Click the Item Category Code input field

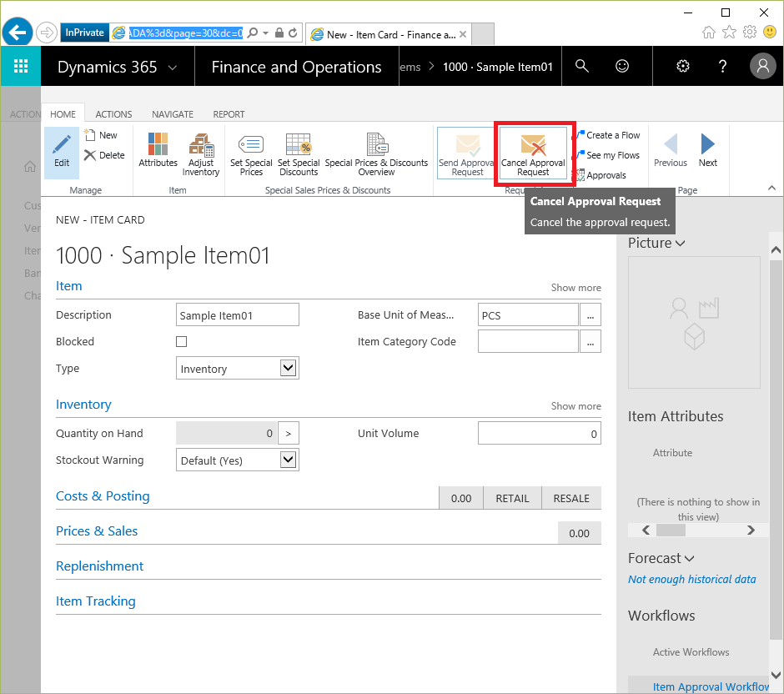pos(528,341)
